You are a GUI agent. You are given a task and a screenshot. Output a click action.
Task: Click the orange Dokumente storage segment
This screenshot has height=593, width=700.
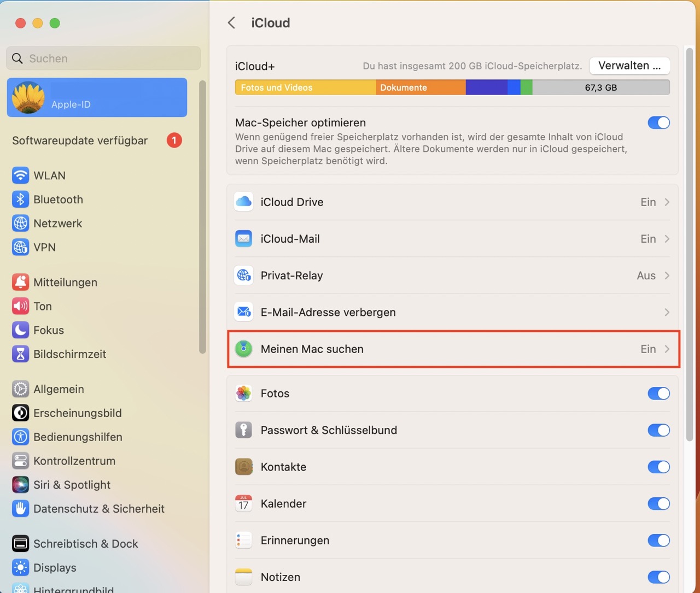pos(421,87)
